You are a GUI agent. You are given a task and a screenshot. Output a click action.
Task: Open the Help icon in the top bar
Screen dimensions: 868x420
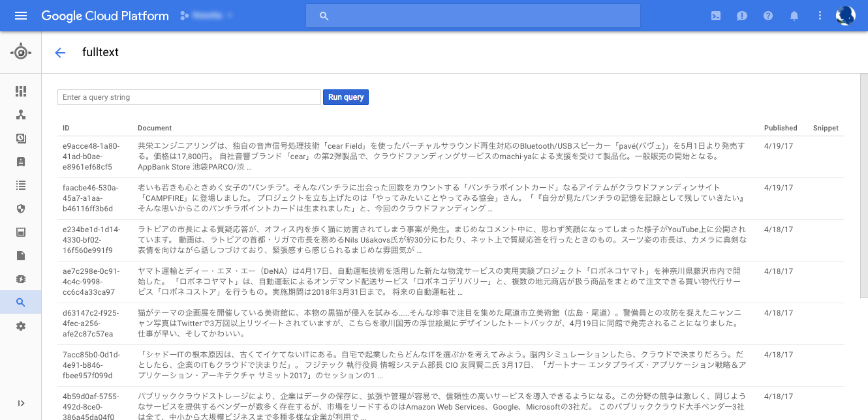(x=767, y=16)
